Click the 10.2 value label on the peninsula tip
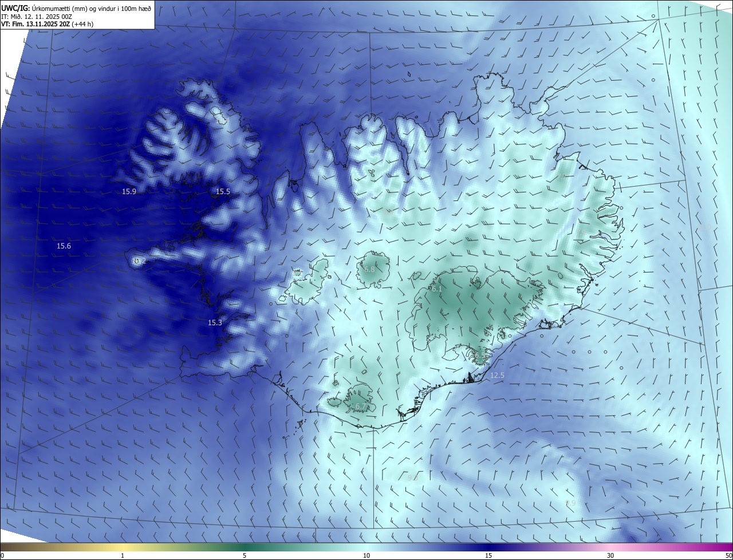 pos(139,261)
